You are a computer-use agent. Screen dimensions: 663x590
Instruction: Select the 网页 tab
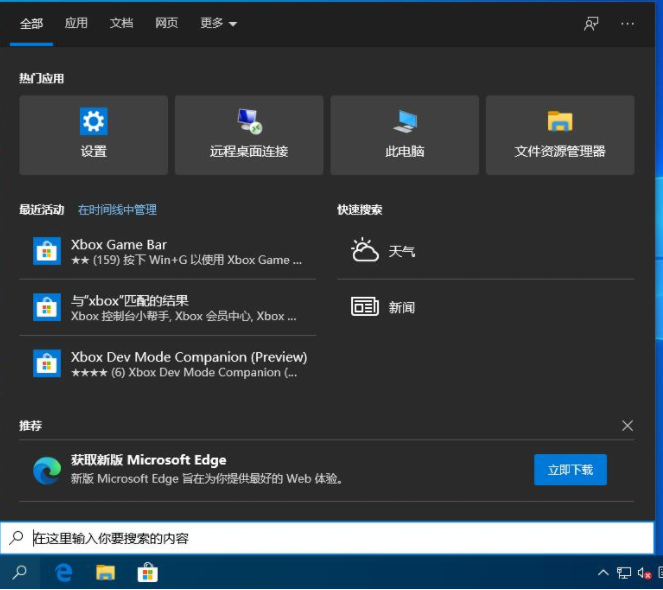(x=166, y=23)
